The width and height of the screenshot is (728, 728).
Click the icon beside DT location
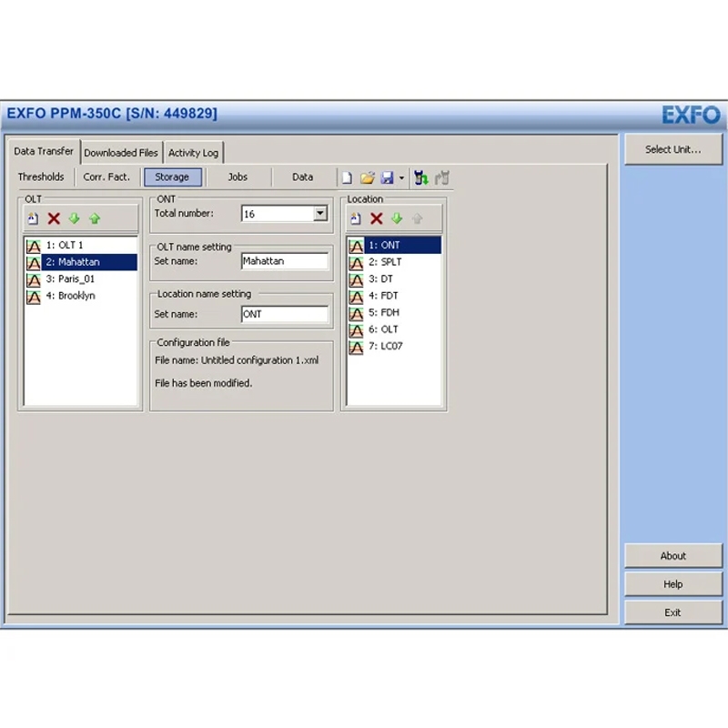click(x=356, y=279)
